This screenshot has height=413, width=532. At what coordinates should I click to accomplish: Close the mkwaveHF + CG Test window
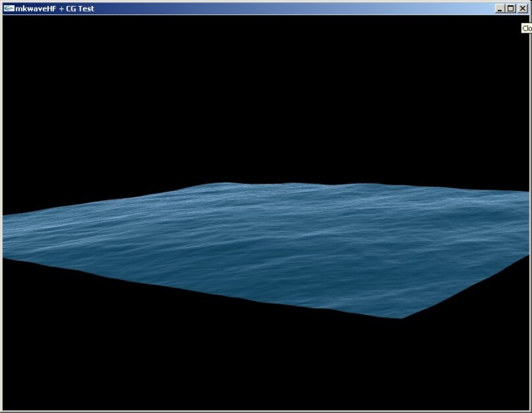coord(522,8)
